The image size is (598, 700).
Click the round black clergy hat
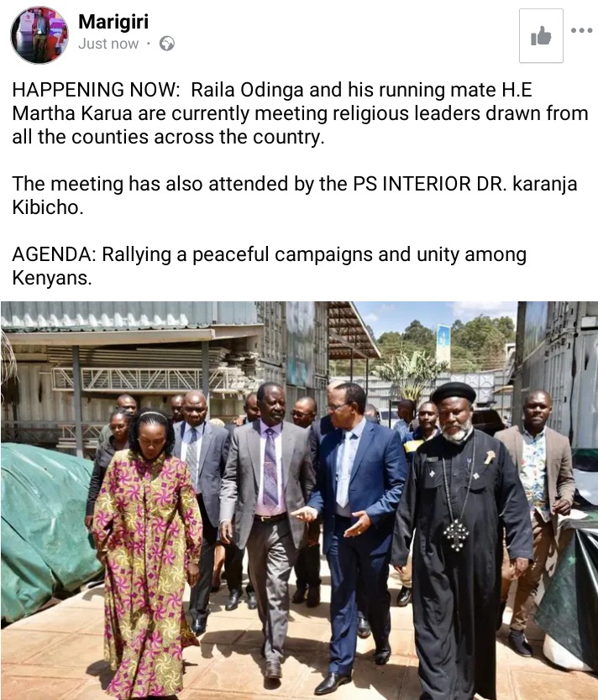coord(454,393)
